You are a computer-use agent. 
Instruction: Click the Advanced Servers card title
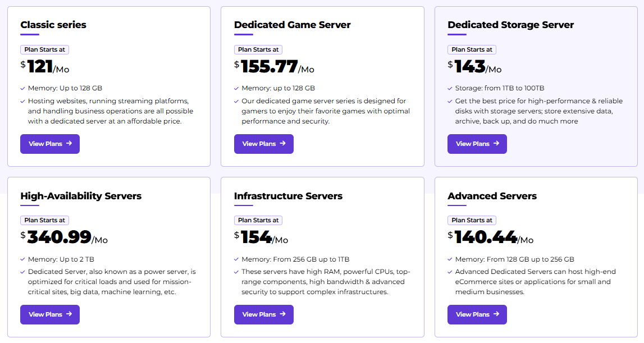(x=492, y=196)
